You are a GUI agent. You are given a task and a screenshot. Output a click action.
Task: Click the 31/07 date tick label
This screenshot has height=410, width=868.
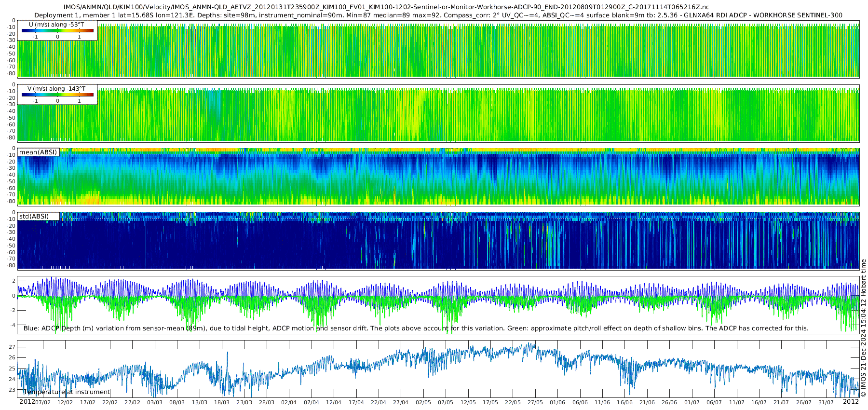click(x=826, y=402)
